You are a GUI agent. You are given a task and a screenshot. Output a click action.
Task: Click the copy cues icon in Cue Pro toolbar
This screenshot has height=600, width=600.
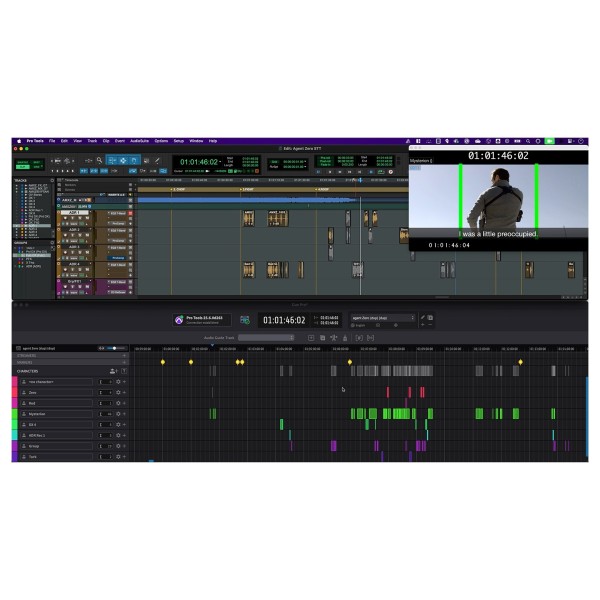pos(323,338)
